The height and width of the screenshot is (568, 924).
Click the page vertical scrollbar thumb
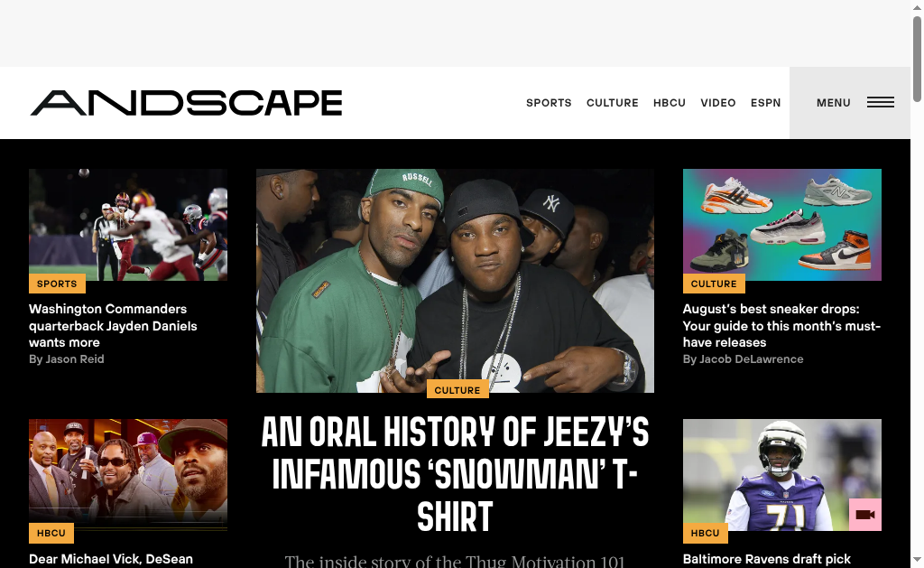917,59
